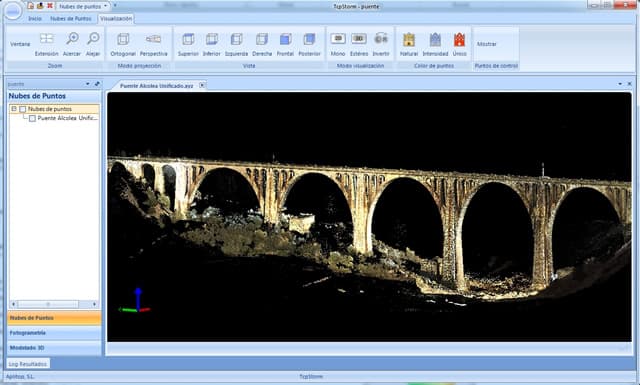The height and width of the screenshot is (385, 640).
Task: Click the second quick-access toolbar icon
Action: tap(40, 6)
